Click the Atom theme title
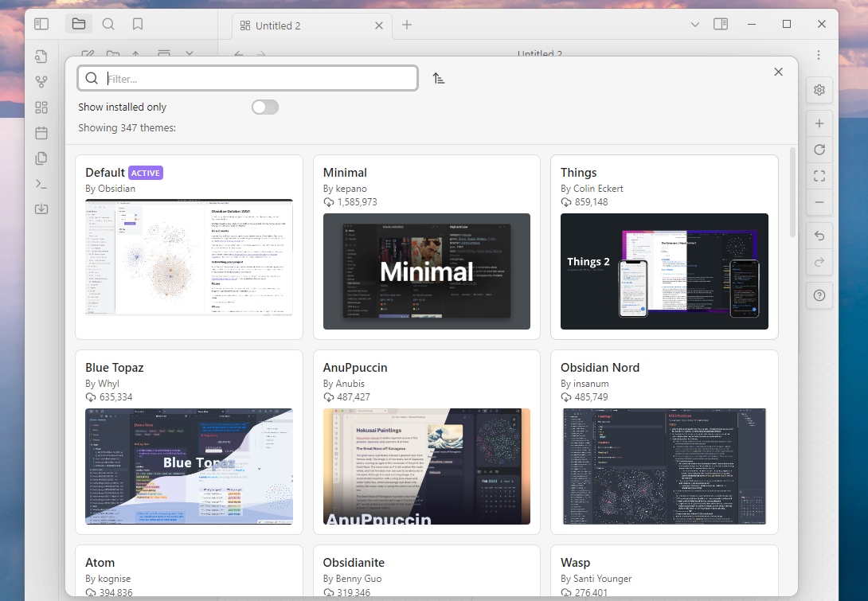This screenshot has height=601, width=868. click(x=100, y=562)
